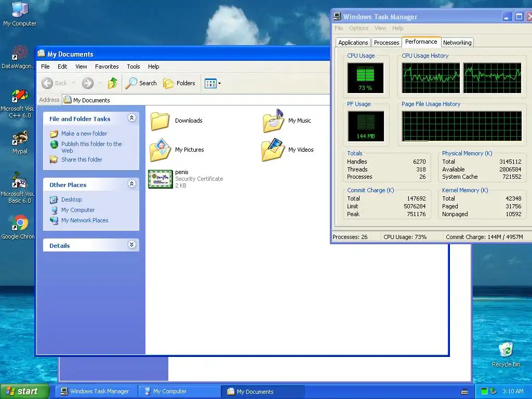
Task: Click the Search toolbar button
Action: (x=141, y=83)
